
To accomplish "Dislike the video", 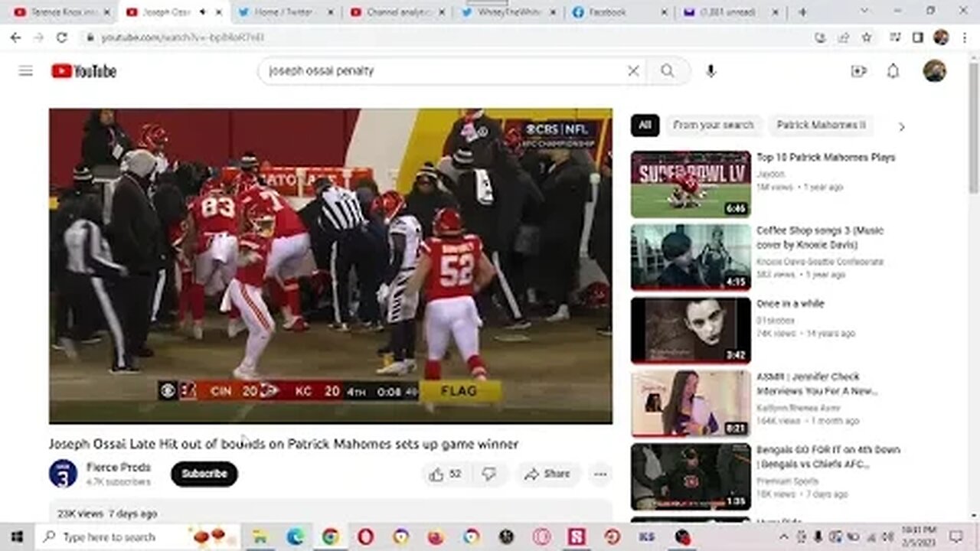I will click(488, 474).
